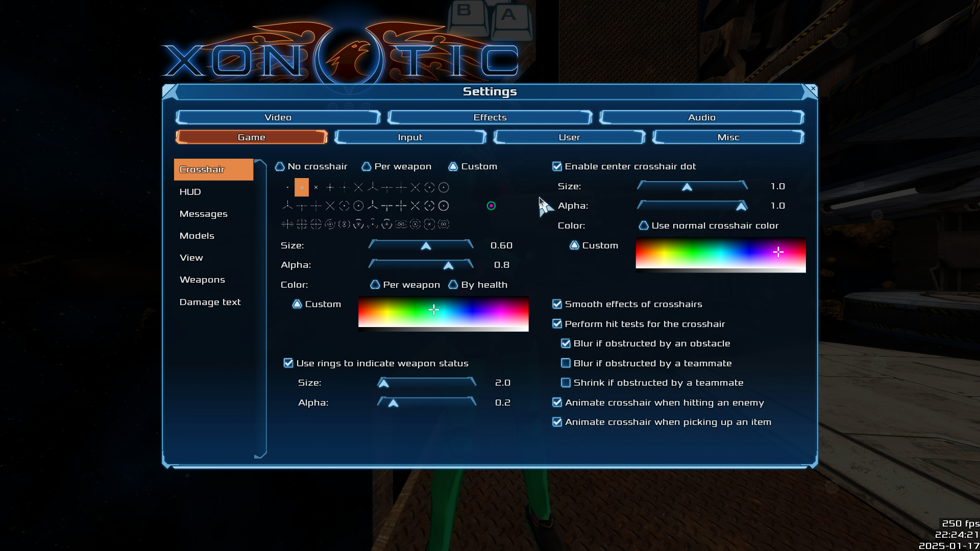Choose Custom crosshair mode
This screenshot has height=551, width=980.
point(473,166)
